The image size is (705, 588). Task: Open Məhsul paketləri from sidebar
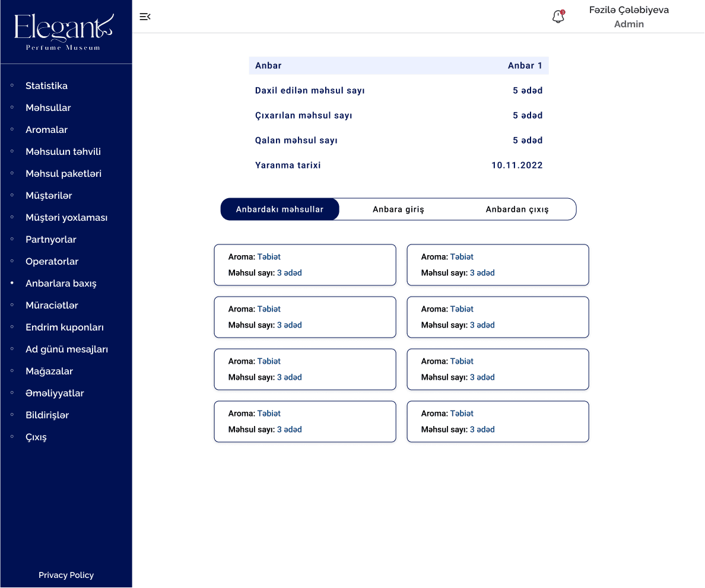click(x=63, y=174)
